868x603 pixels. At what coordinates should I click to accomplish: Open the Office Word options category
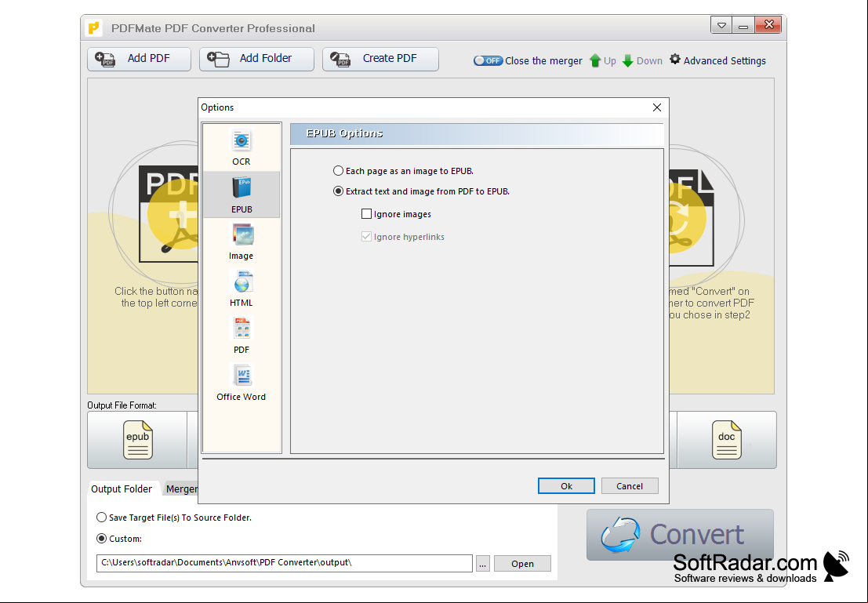(242, 383)
